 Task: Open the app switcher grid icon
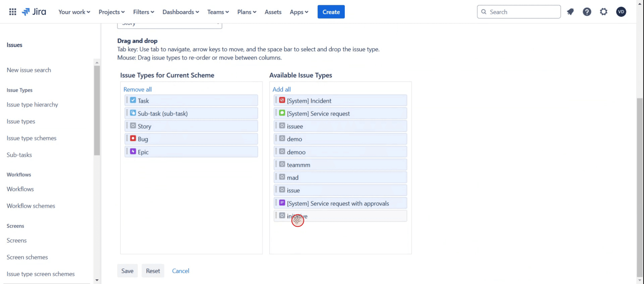[x=12, y=12]
